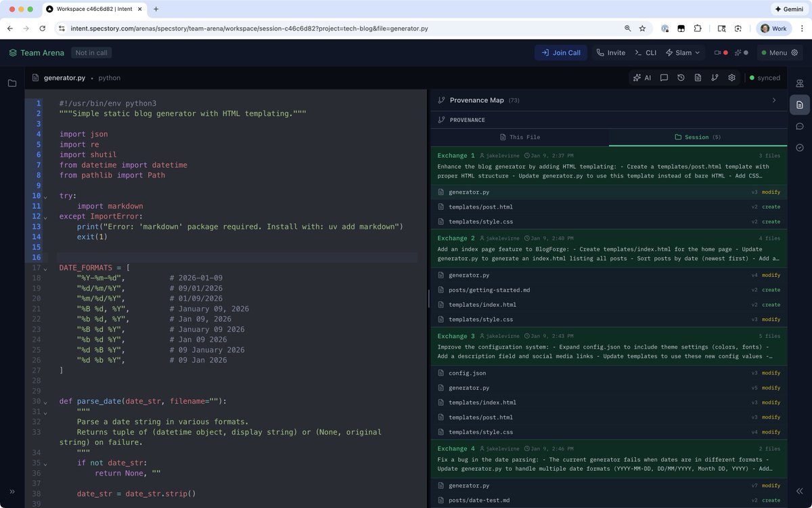Switch to the This File tab
Viewport: 812px width, 508px height.
[x=520, y=137]
